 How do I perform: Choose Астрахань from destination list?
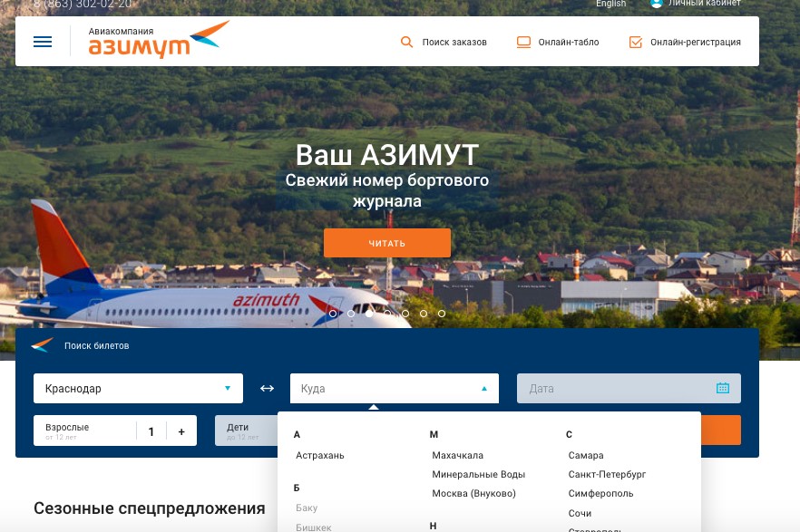pos(320,456)
